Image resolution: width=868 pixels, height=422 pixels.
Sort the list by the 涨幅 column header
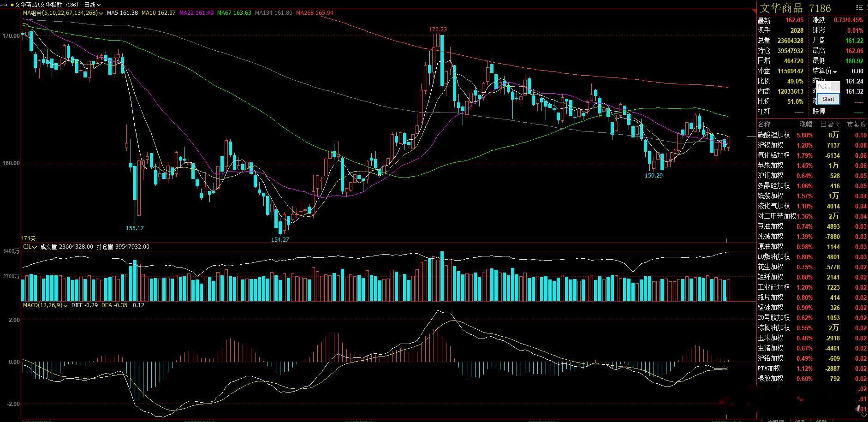click(806, 124)
